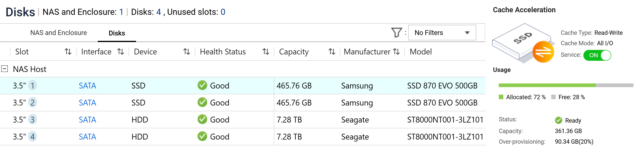This screenshot has height=150, width=644.
Task: Open the No Filters dropdown
Action: (442, 32)
